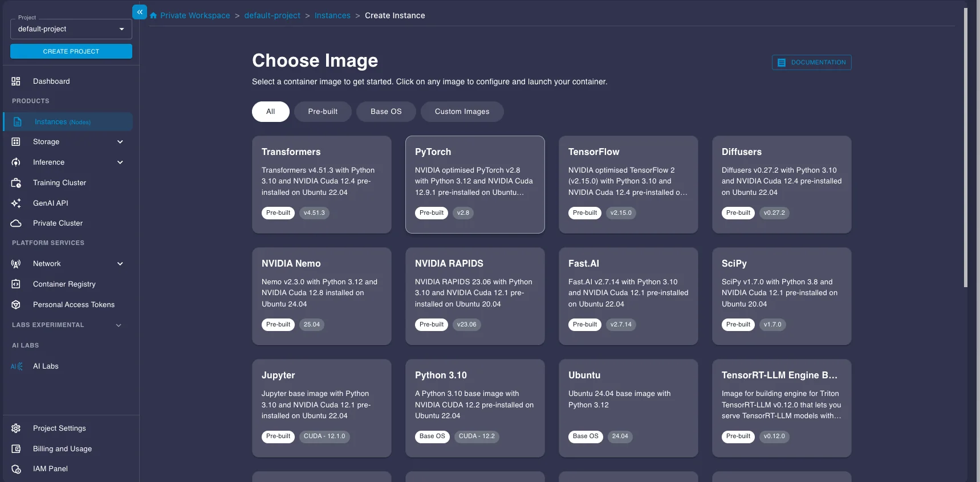Click the Private Cluster cloud icon
The image size is (980, 482).
coord(16,223)
